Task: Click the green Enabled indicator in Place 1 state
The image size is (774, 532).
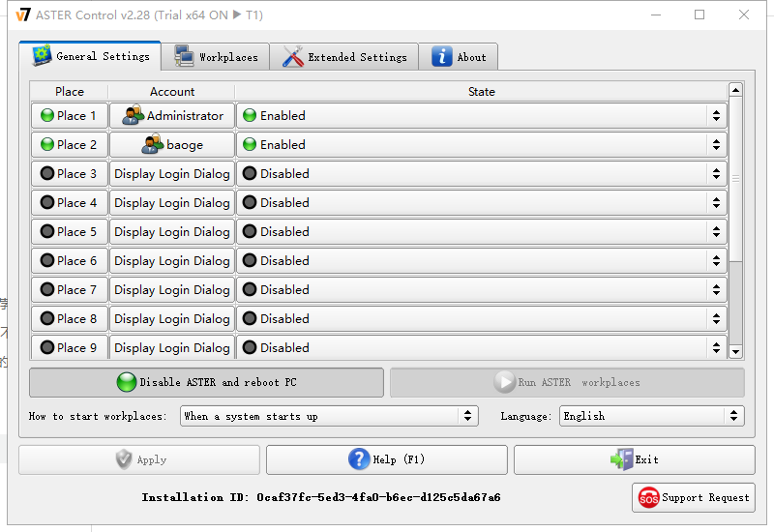Action: (250, 115)
